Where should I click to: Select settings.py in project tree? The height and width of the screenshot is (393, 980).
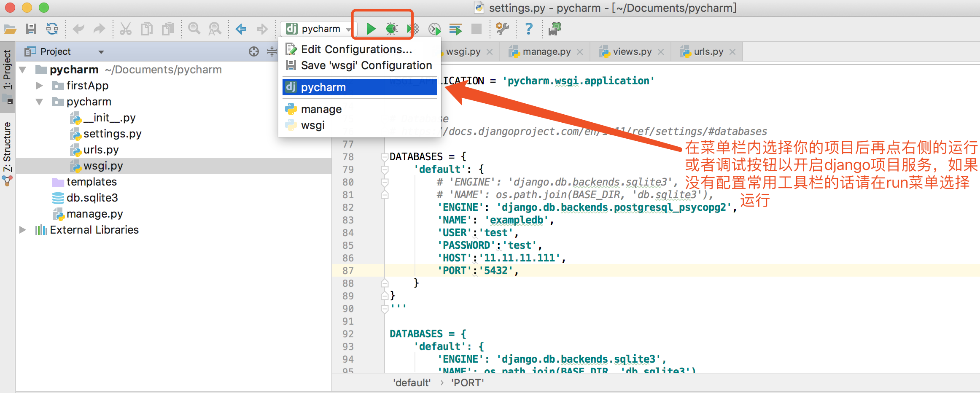coord(106,134)
